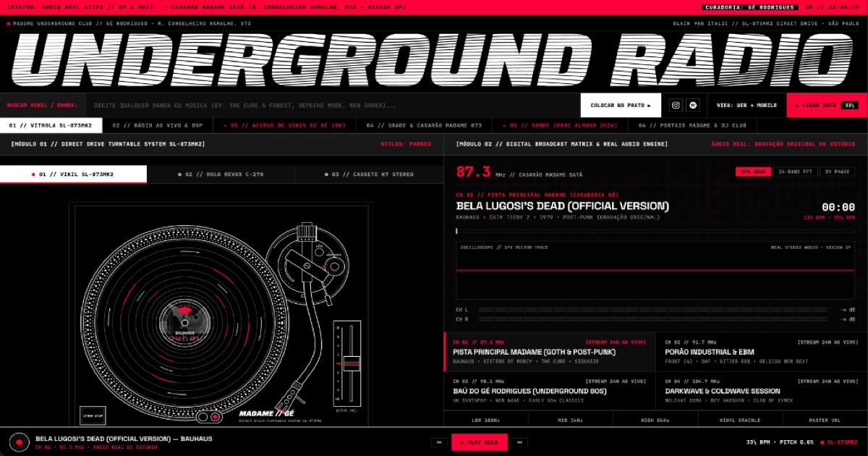
Task: Click the 00:00 elapsed time display
Action: tap(838, 207)
